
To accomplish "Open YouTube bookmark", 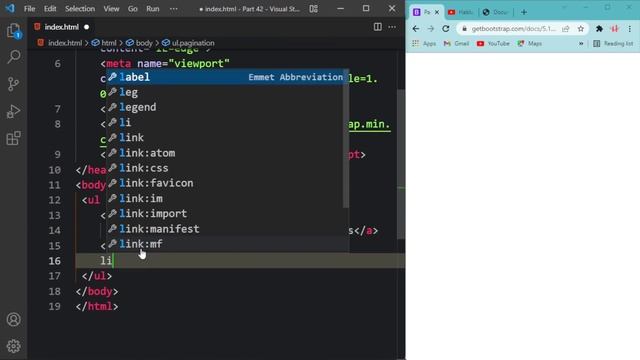I will tap(493, 43).
